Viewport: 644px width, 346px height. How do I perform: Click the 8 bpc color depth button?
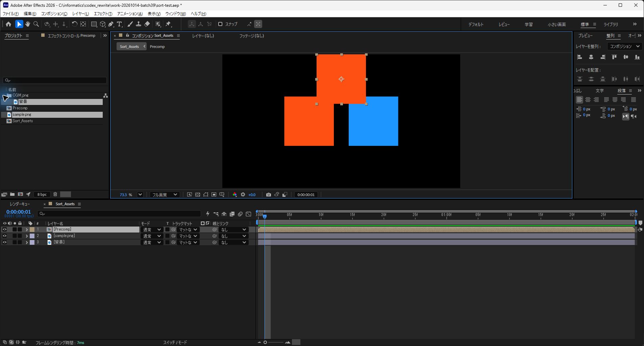[x=42, y=194]
